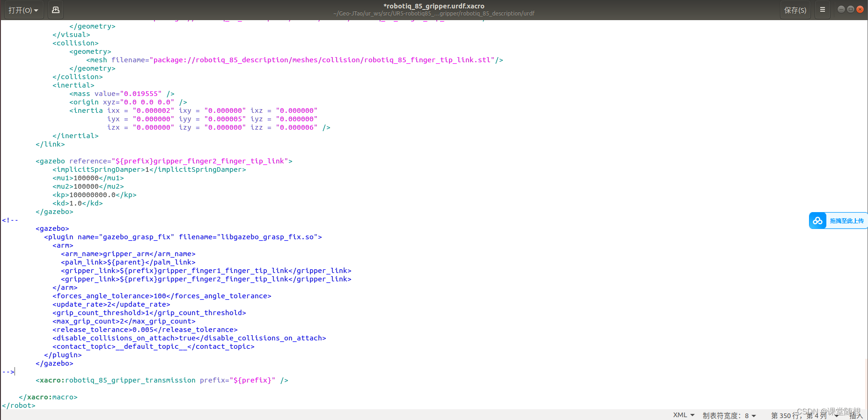Click the implicitSpringDamper line
Viewport: 868px width, 420px height.
pyautogui.click(x=149, y=169)
